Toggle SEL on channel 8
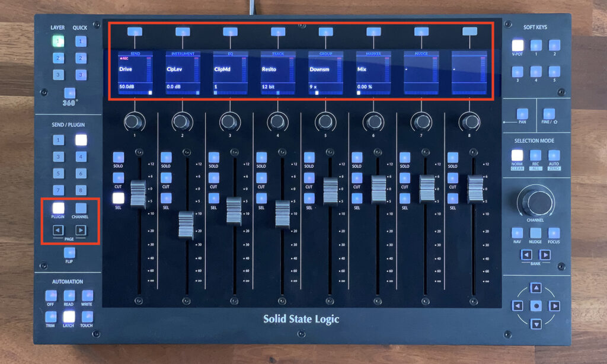This screenshot has height=364, width=607. (x=452, y=198)
